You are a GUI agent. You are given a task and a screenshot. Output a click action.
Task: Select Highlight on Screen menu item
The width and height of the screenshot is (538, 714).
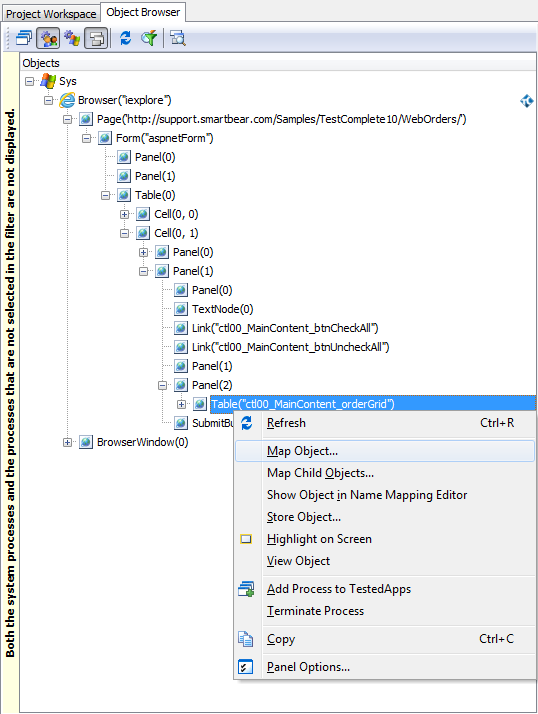[385, 539]
